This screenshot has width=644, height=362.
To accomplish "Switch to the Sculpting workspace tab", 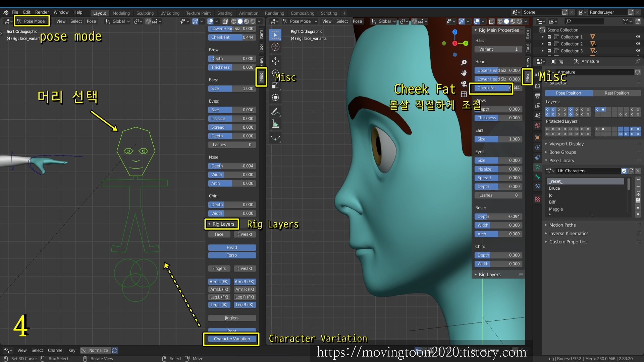I will pyautogui.click(x=145, y=13).
